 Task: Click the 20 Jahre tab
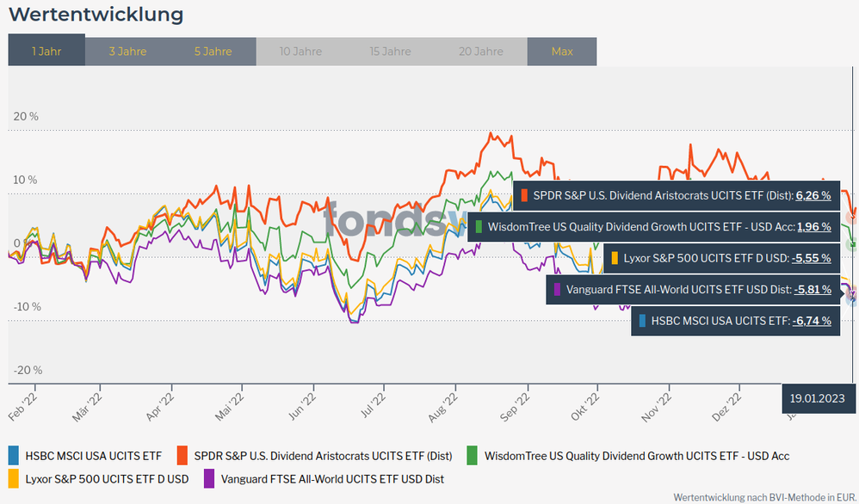click(481, 52)
